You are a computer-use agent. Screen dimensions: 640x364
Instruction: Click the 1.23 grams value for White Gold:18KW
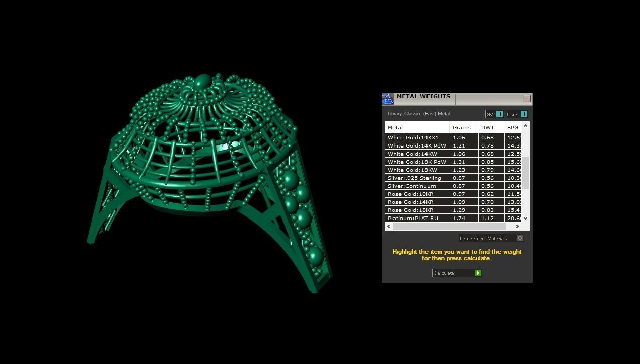pyautogui.click(x=459, y=170)
